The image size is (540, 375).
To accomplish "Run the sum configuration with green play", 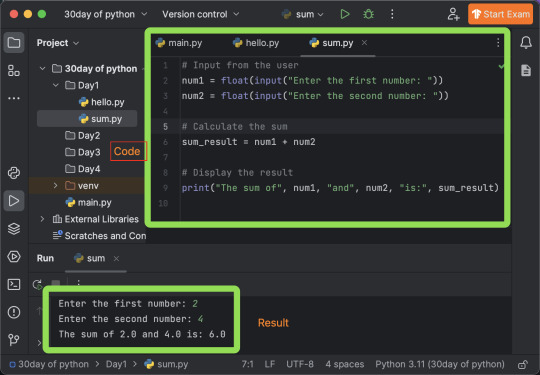I will (344, 14).
